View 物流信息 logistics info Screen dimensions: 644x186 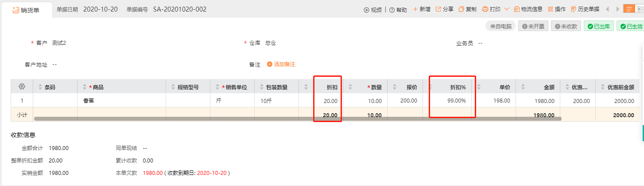(528, 9)
